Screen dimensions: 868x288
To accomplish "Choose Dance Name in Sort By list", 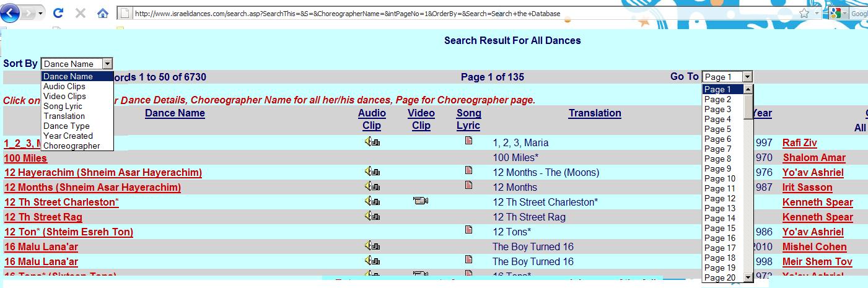I will point(77,77).
